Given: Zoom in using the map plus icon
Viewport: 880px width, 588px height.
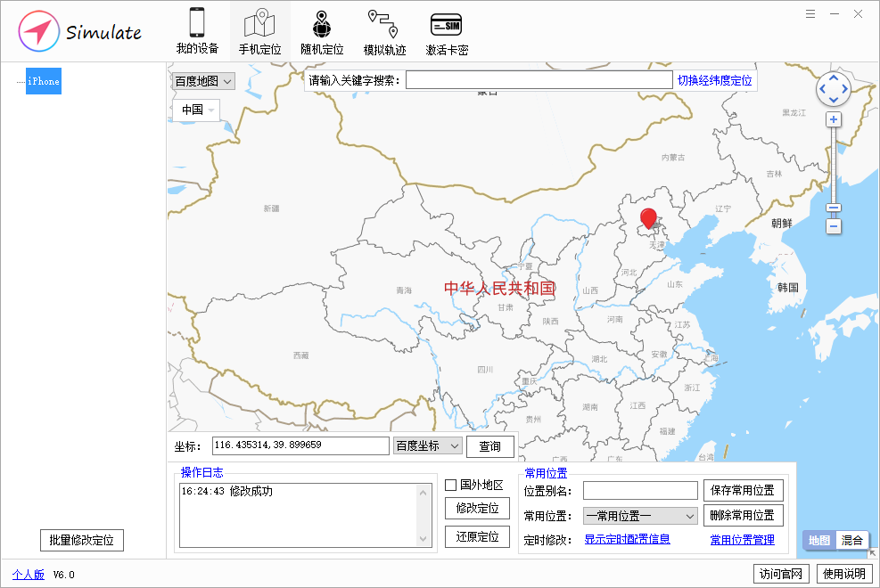Looking at the screenshot, I should [x=833, y=118].
